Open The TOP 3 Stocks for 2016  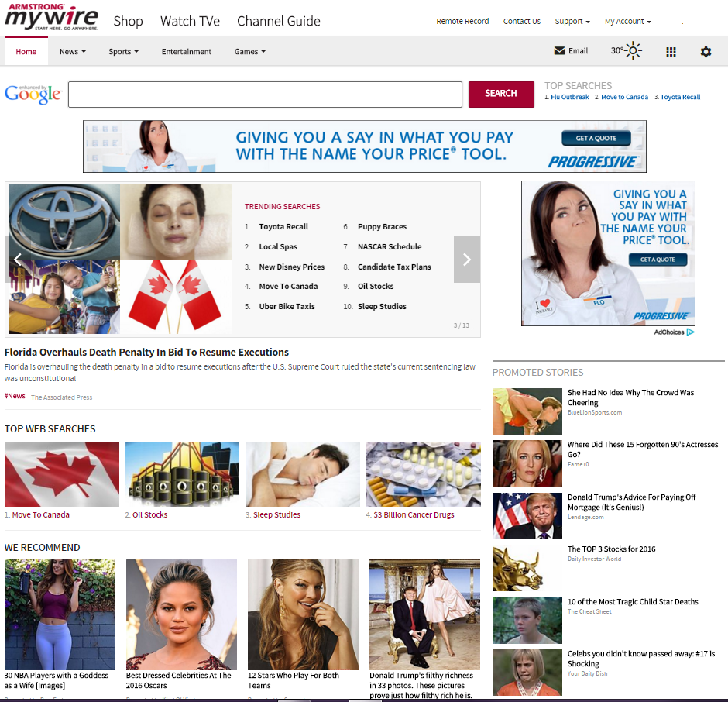(612, 549)
